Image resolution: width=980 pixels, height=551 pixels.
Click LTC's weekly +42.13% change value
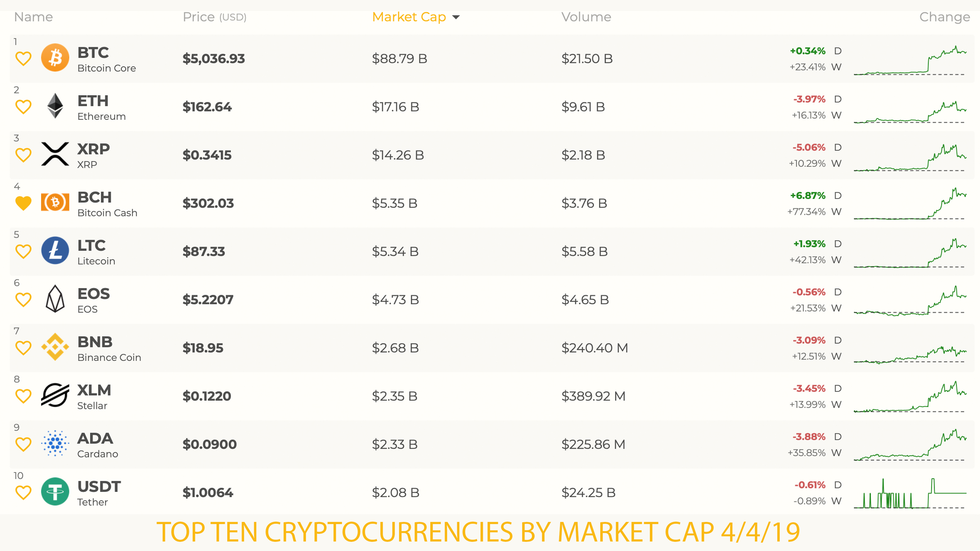[809, 260]
